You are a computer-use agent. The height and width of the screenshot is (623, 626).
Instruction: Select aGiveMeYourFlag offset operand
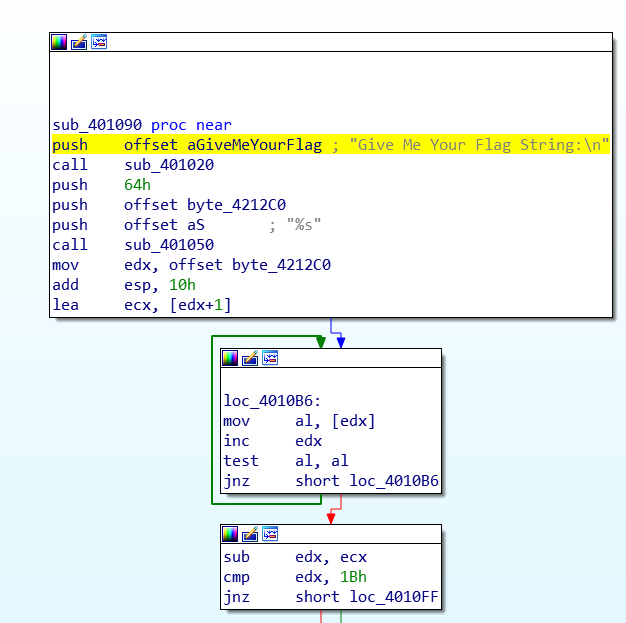pos(253,145)
